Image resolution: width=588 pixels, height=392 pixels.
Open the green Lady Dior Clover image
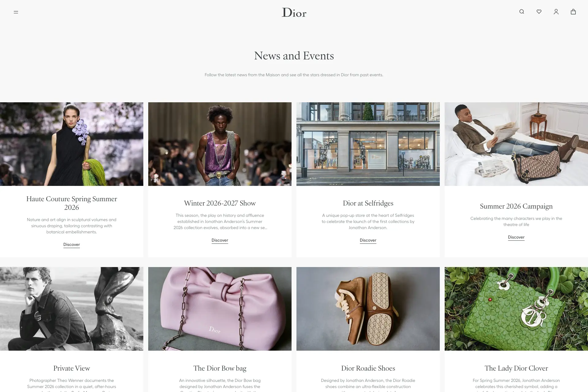(516, 309)
